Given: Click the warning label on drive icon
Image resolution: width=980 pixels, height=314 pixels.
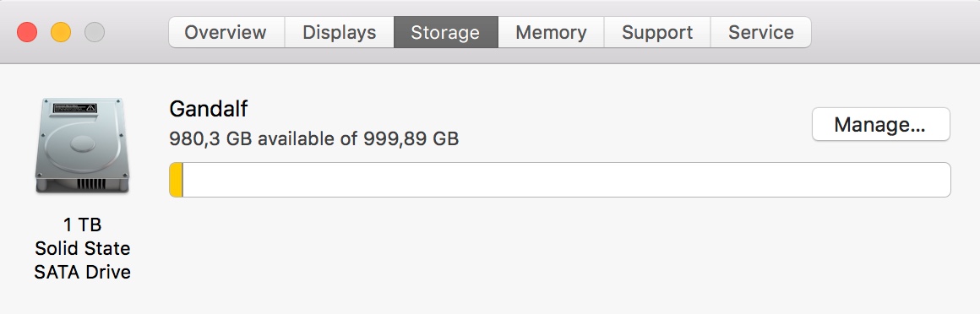Looking at the screenshot, I should click(75, 108).
